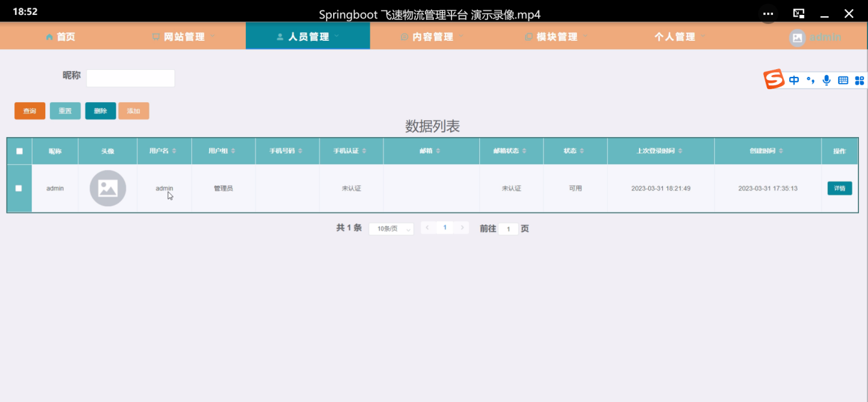Viewport: 868px width, 402px height.
Task: Expand the 个人管理 menu arrow
Action: tap(703, 37)
